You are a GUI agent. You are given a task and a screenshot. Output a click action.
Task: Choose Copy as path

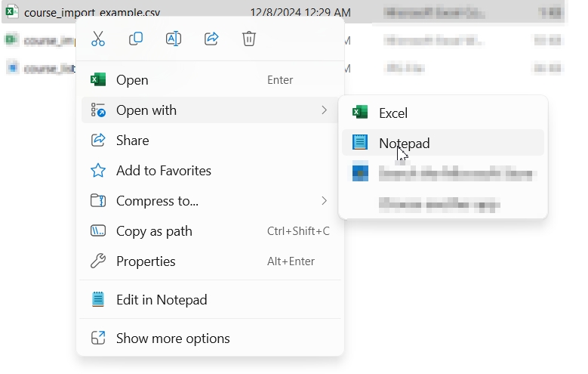click(210, 231)
